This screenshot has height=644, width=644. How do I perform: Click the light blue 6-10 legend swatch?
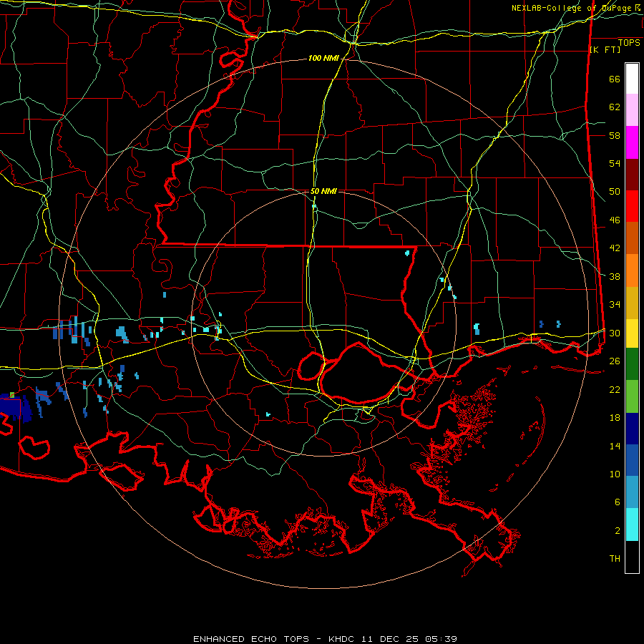point(632,492)
